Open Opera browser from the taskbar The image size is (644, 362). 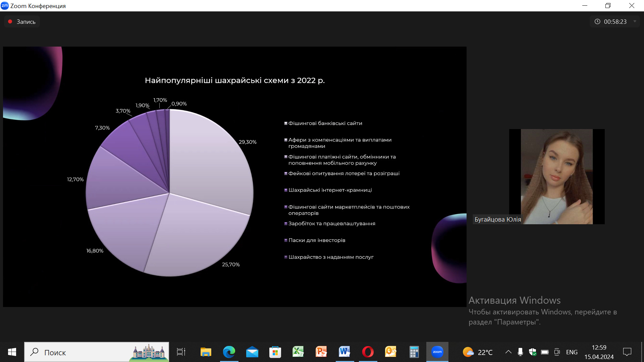368,352
